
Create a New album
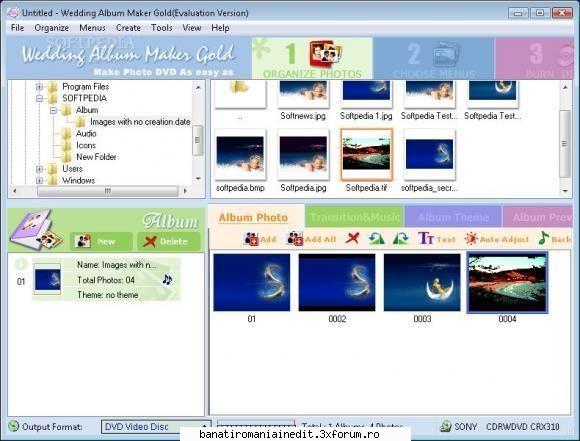pos(101,241)
